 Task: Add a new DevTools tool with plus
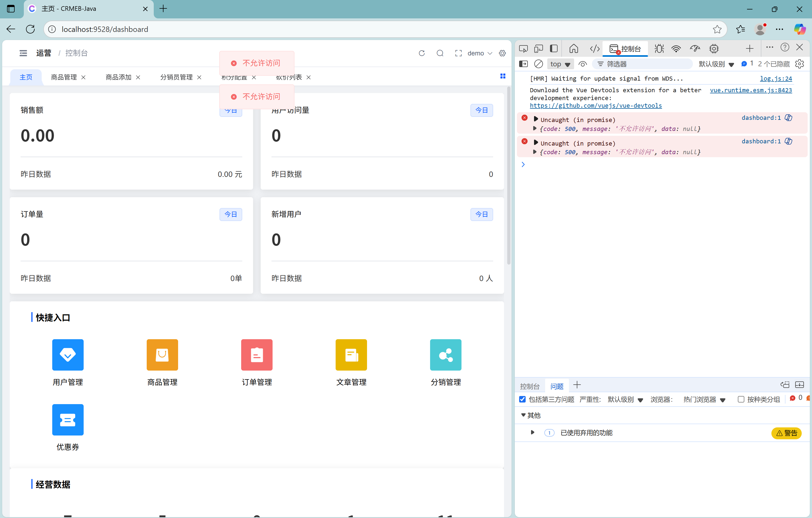click(x=750, y=48)
